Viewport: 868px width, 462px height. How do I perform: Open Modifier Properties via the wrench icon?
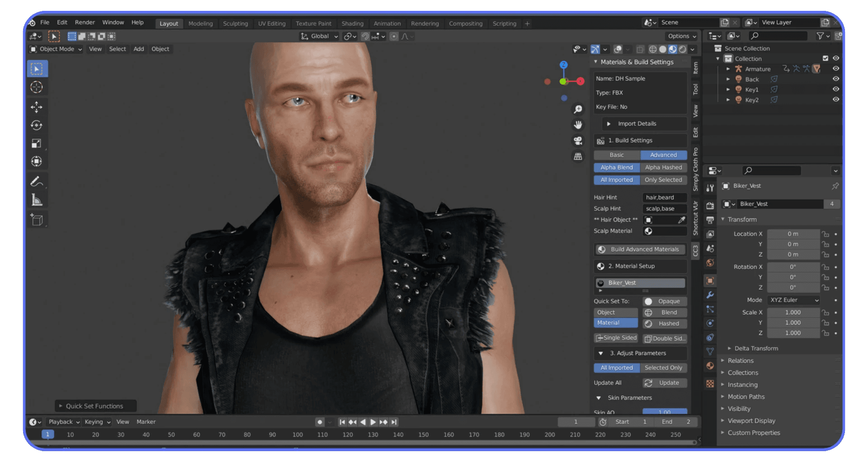tap(710, 295)
